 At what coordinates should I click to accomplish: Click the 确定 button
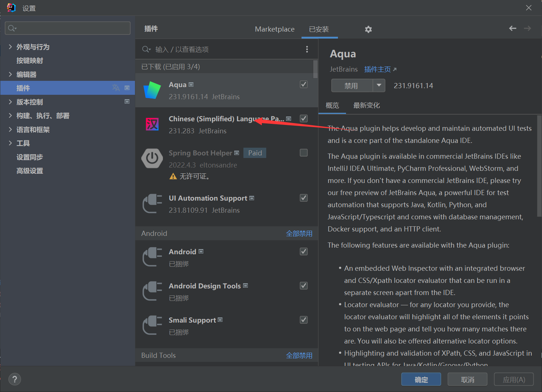[421, 380]
